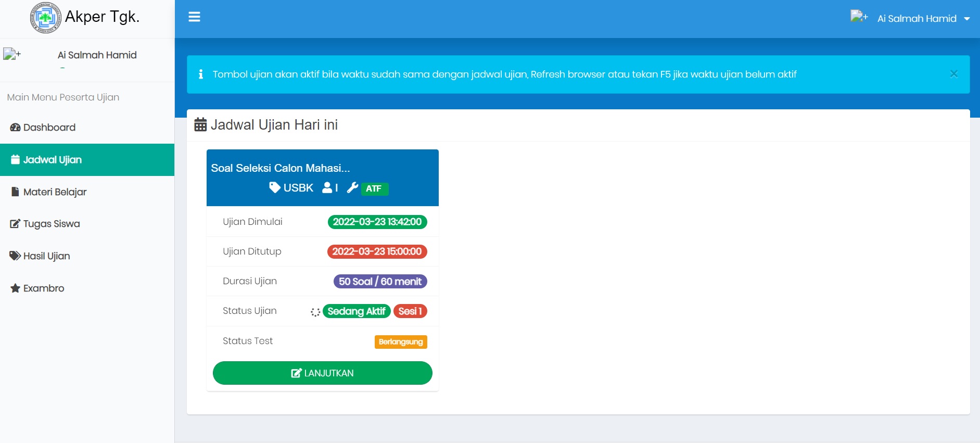This screenshot has width=980, height=443.
Task: Click the red Sesi 1 badge
Action: [x=410, y=311]
